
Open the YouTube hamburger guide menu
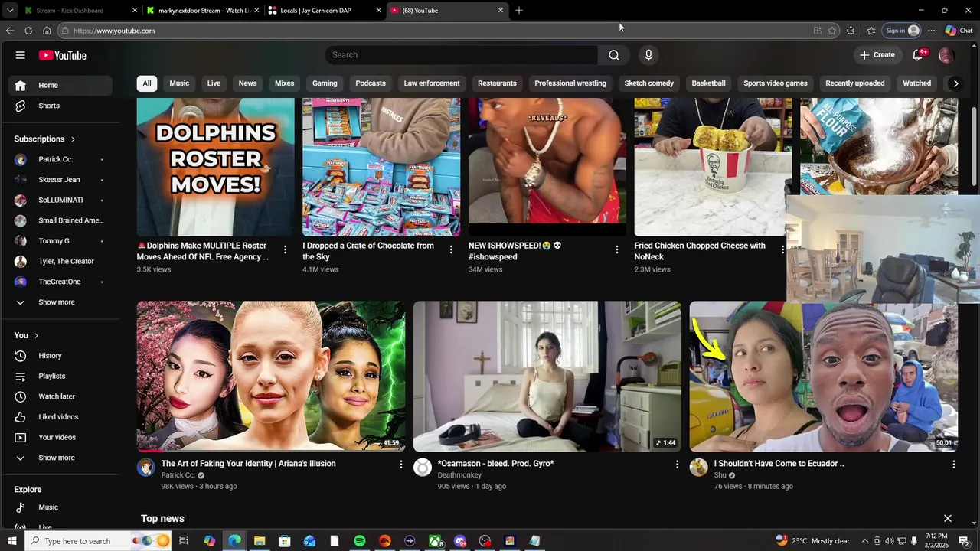(21, 55)
